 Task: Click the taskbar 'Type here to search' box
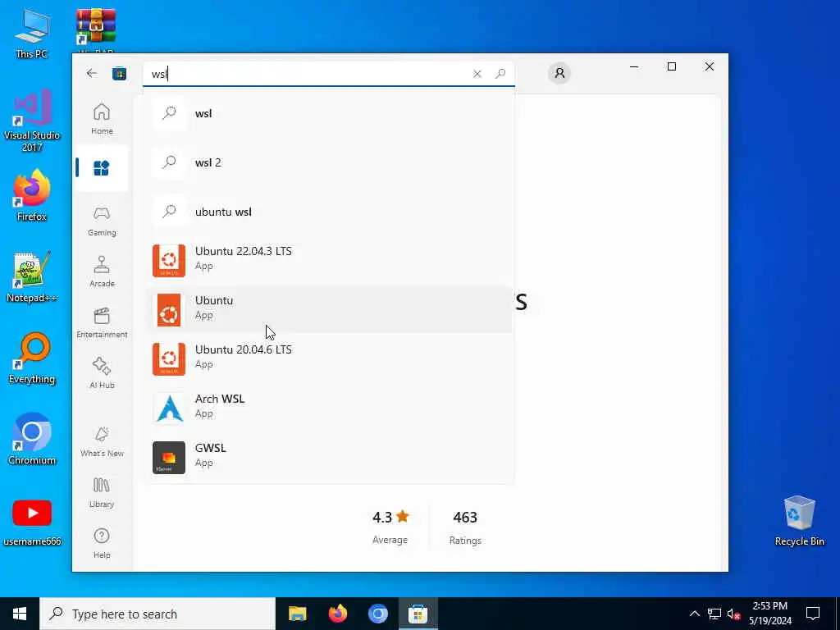point(157,614)
